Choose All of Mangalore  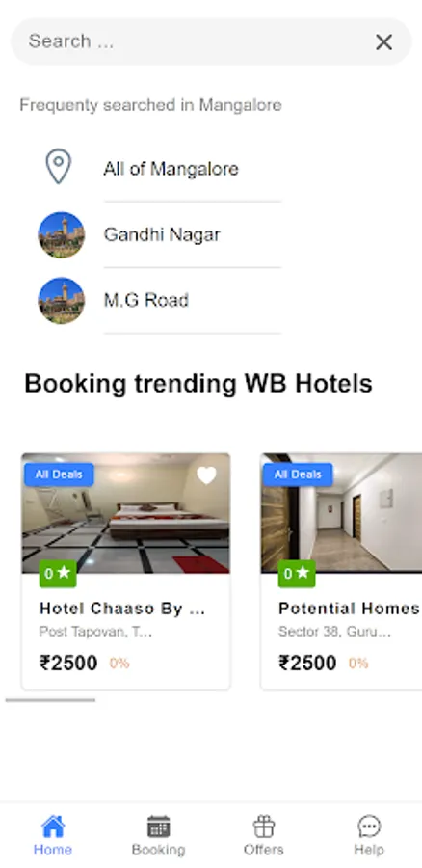click(x=171, y=169)
